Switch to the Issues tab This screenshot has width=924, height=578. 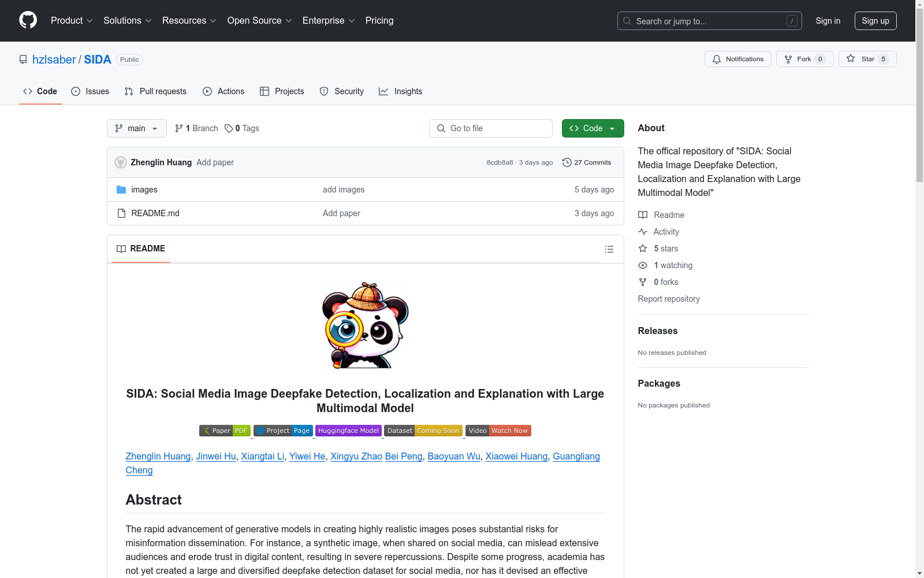tap(90, 91)
